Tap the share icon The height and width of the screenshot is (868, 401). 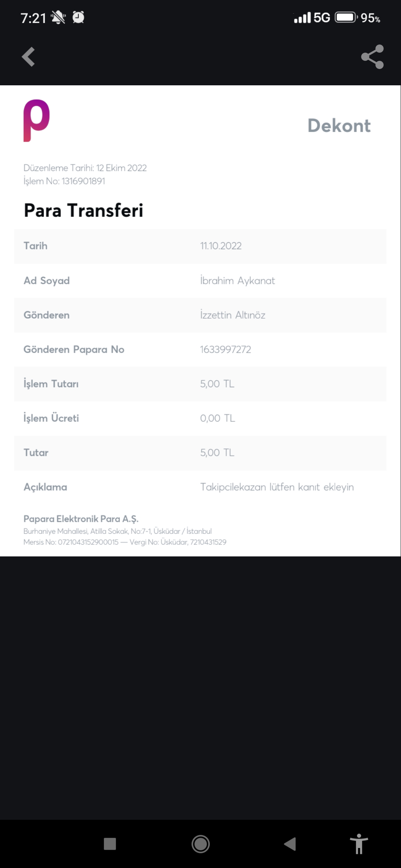pyautogui.click(x=372, y=57)
